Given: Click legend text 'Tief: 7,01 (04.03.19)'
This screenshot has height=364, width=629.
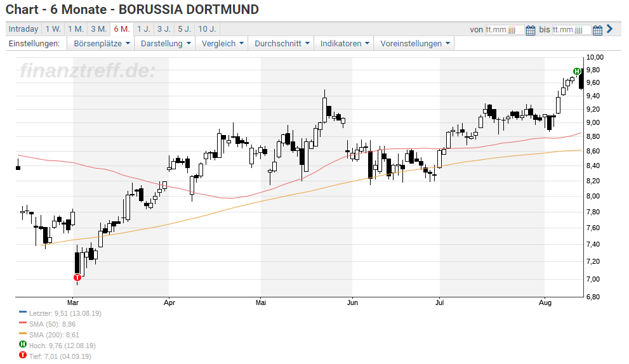Looking at the screenshot, I should point(60,356).
